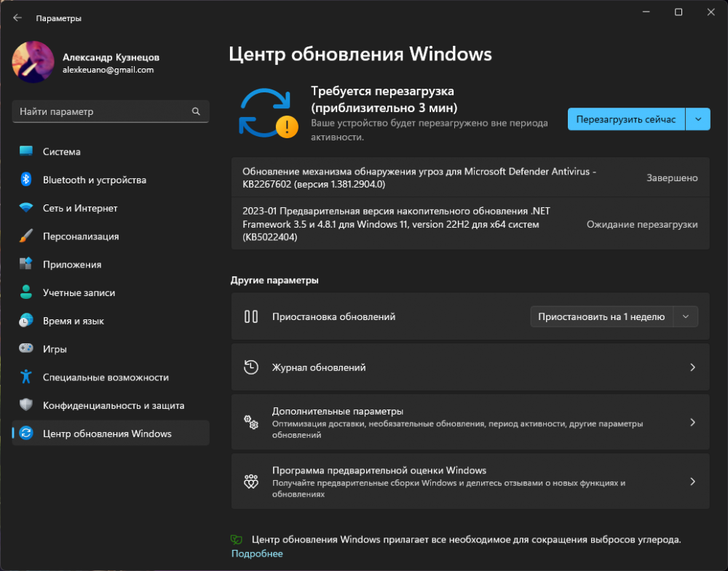The width and height of the screenshot is (728, 571).
Task: Click the System monitor icon in sidebar
Action: click(x=26, y=151)
